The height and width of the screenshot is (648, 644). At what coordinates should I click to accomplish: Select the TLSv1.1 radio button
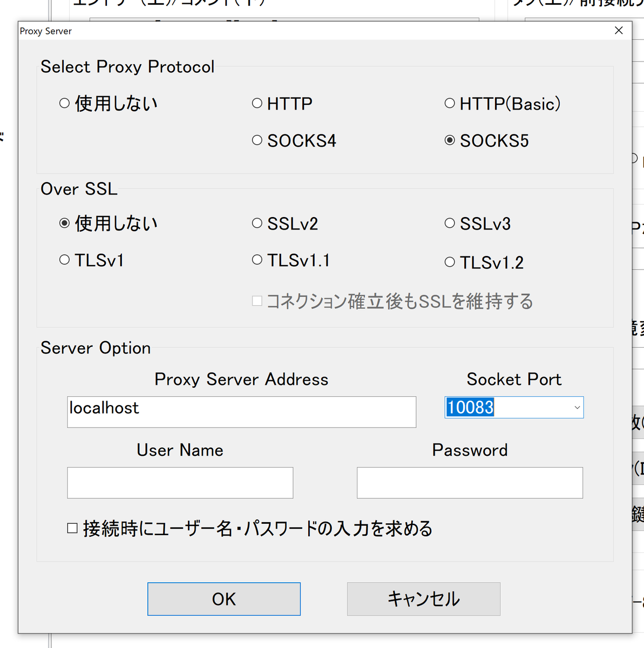tap(257, 260)
